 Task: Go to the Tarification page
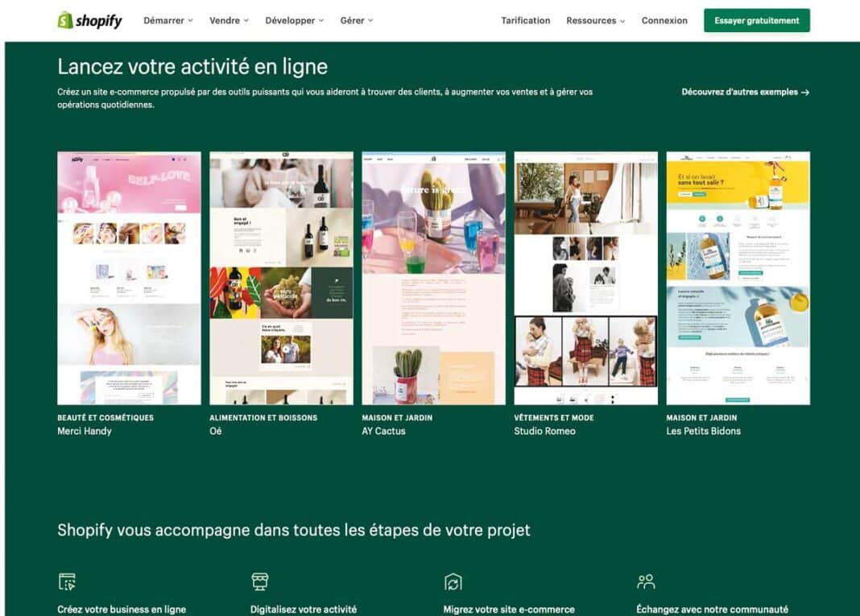[525, 21]
